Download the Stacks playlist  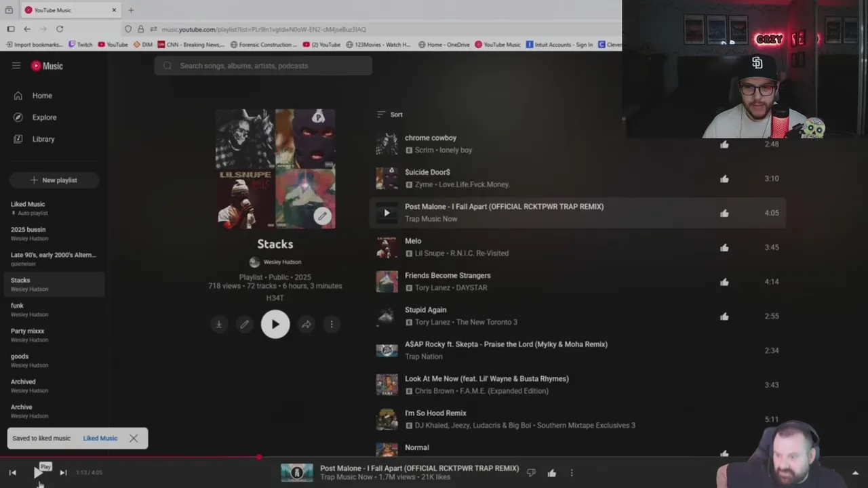click(219, 325)
